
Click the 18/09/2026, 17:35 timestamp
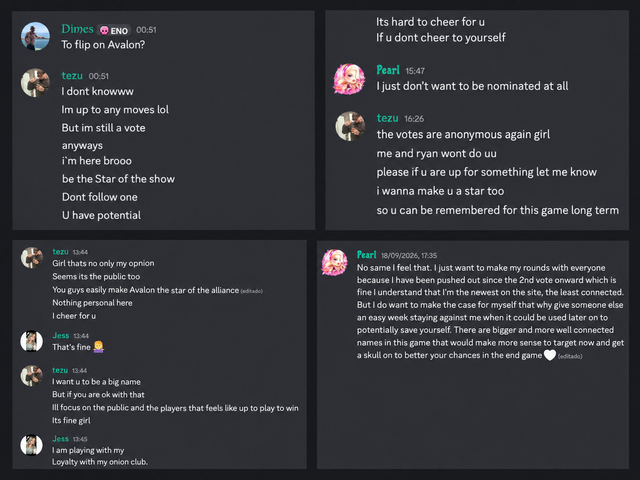pyautogui.click(x=409, y=256)
